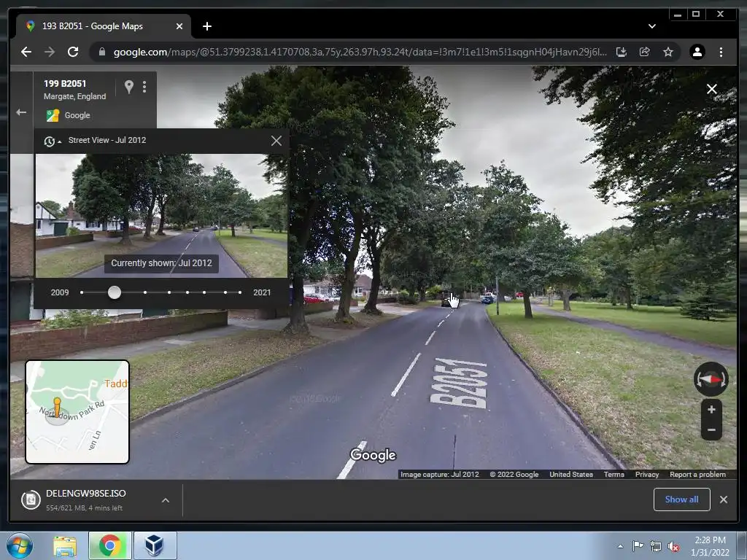Click the Google Maps logo icon in the address card
747x560 pixels.
coord(53,115)
